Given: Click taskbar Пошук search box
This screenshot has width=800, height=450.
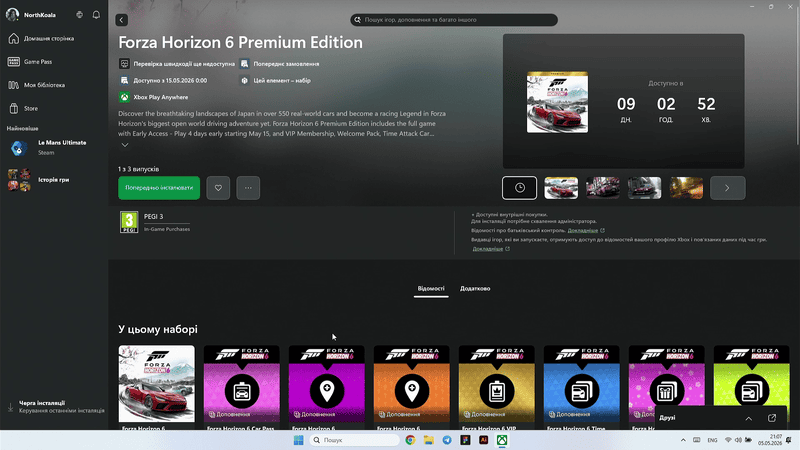Looking at the screenshot, I should 355,440.
